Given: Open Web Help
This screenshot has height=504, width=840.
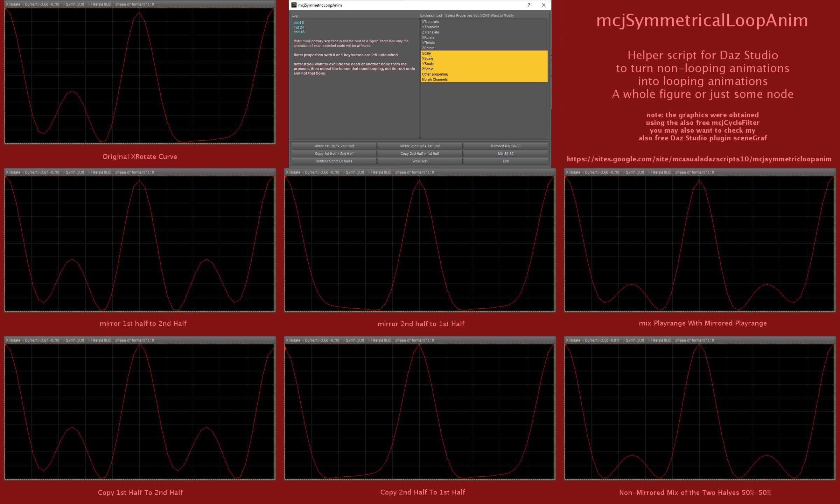Looking at the screenshot, I should 420,161.
